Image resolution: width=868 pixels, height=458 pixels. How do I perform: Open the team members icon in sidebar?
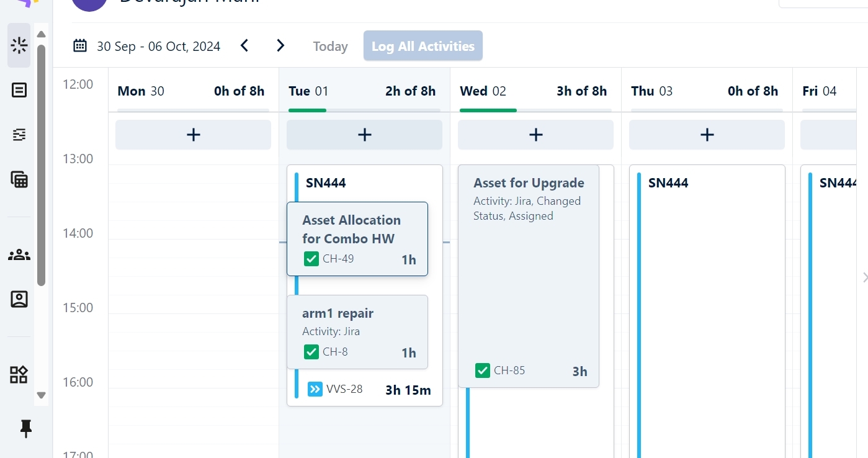[x=19, y=254]
